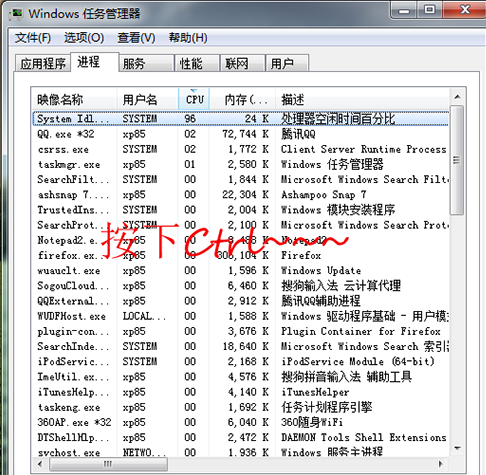486x475 pixels.
Task: Sort by 内存 column header
Action: (242, 99)
